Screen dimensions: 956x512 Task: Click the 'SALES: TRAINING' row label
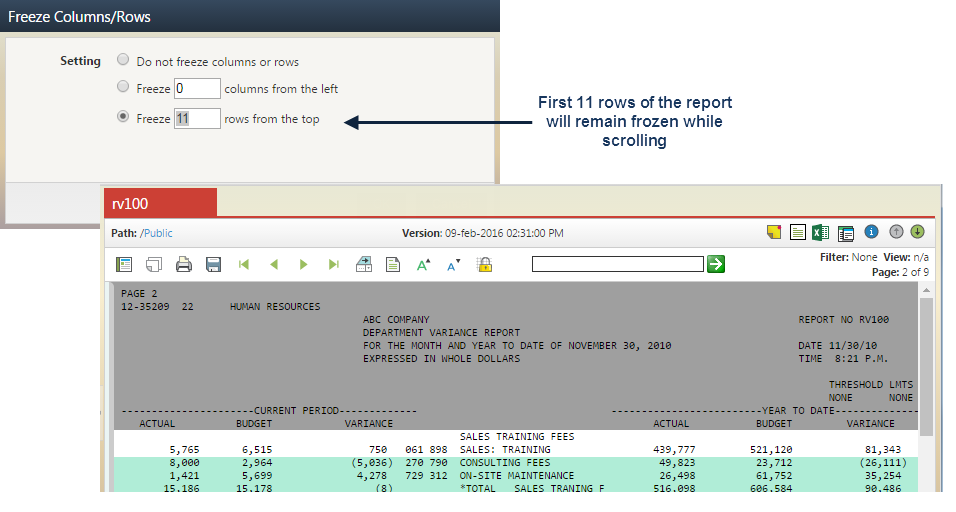pos(505,449)
